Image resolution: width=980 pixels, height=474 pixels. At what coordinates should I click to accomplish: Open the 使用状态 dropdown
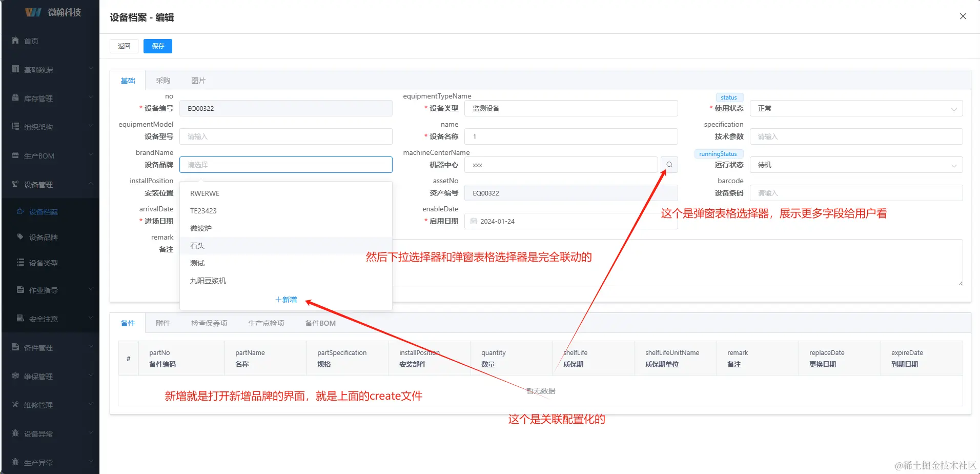point(856,108)
